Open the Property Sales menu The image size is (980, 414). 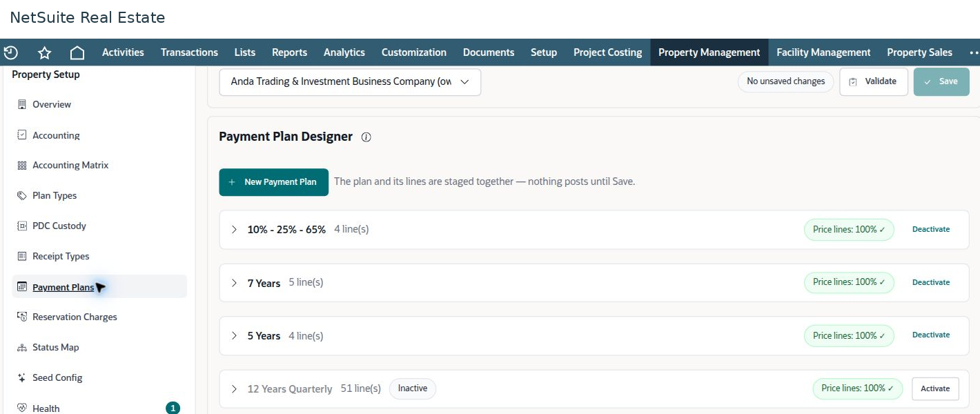tap(919, 52)
